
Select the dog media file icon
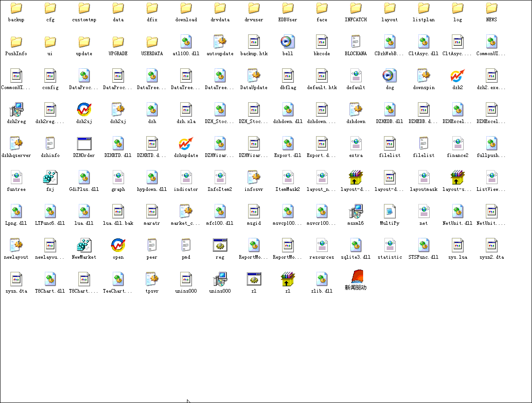point(389,76)
